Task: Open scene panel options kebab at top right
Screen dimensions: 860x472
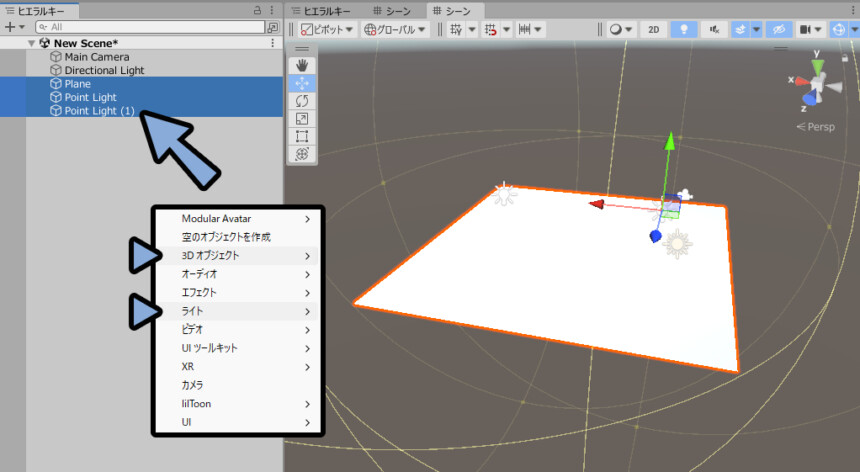Action: coord(853,10)
